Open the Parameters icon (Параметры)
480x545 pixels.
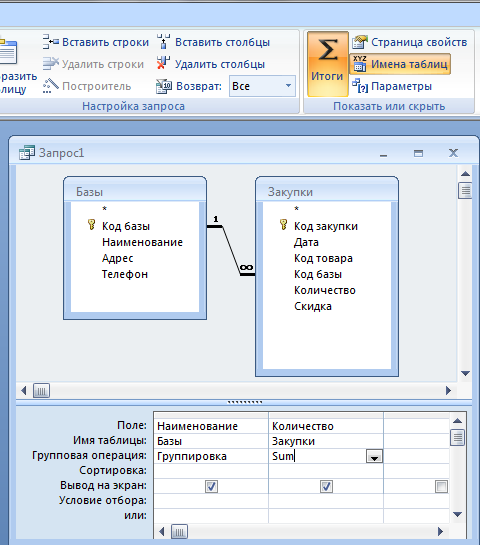(x=360, y=86)
